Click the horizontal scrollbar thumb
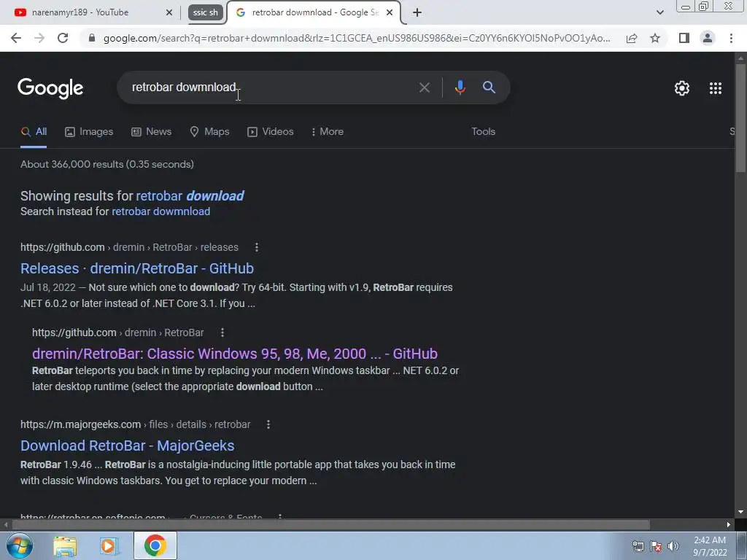This screenshot has height=560, width=747. tap(330, 525)
